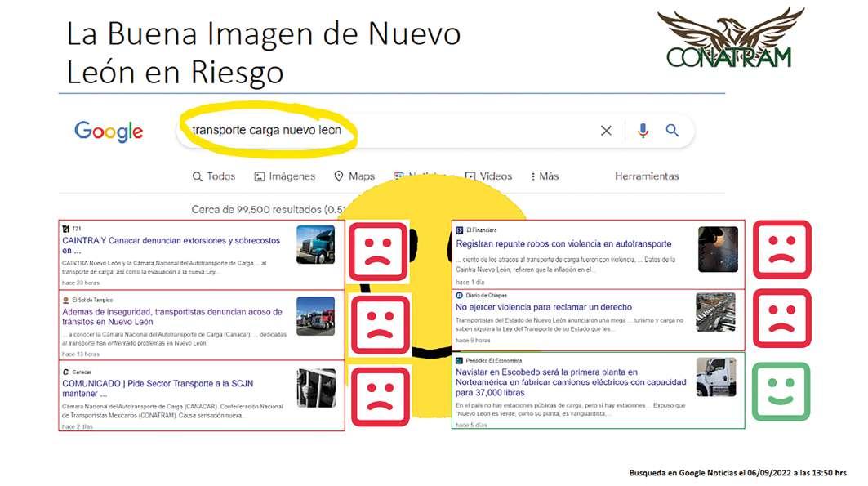Click the Diario de Chiapas source icon

click(459, 296)
